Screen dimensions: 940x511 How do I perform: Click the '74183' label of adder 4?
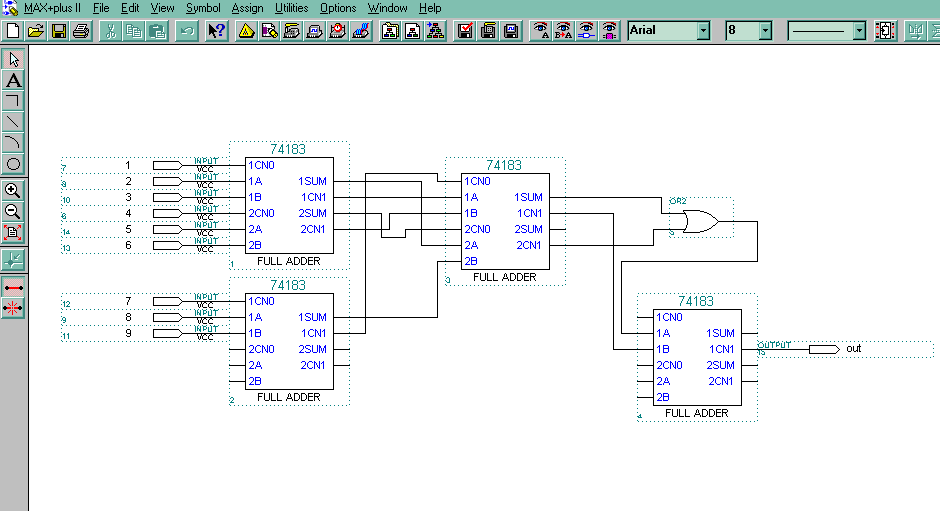[x=695, y=301]
